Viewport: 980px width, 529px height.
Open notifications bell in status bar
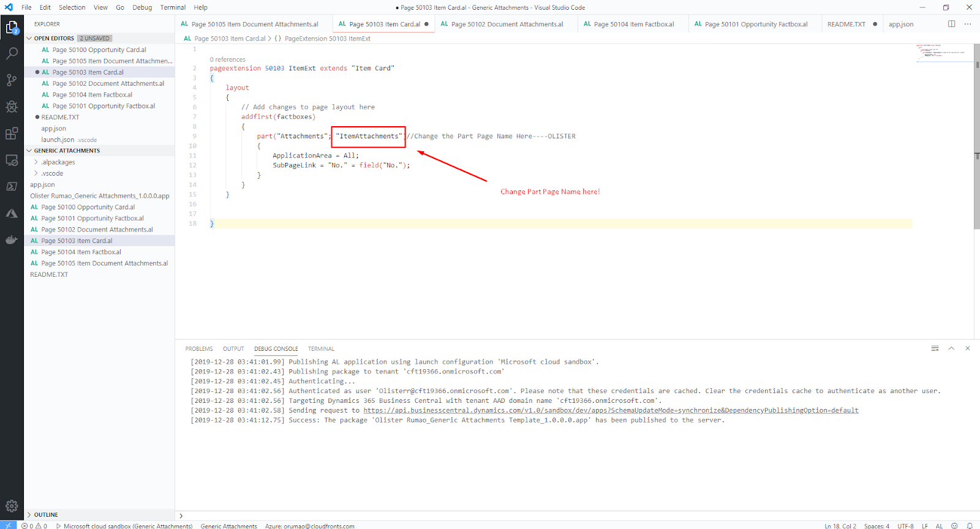(970, 525)
